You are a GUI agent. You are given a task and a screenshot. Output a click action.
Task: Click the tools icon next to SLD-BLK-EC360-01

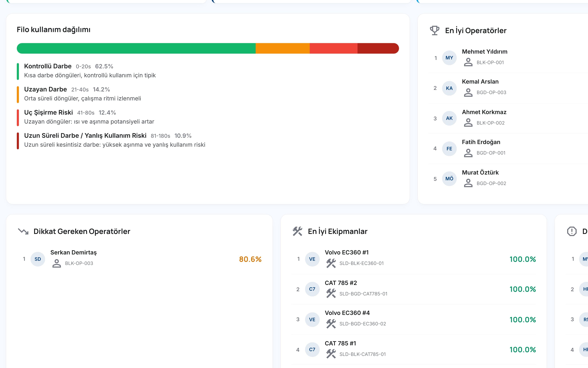(331, 263)
